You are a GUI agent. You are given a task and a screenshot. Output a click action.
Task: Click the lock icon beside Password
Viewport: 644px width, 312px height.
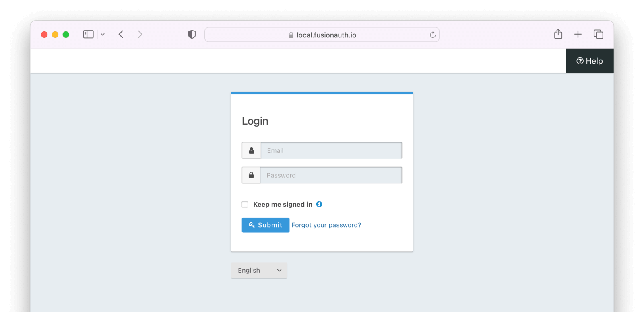click(x=251, y=175)
